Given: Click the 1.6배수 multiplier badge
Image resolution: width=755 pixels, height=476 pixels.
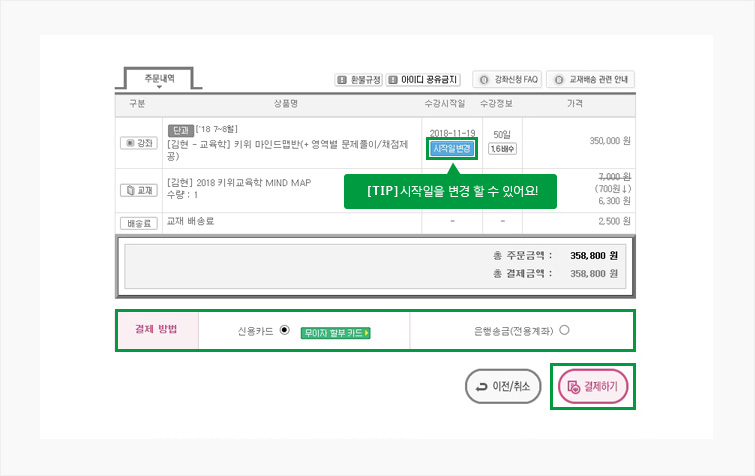Looking at the screenshot, I should coord(502,148).
